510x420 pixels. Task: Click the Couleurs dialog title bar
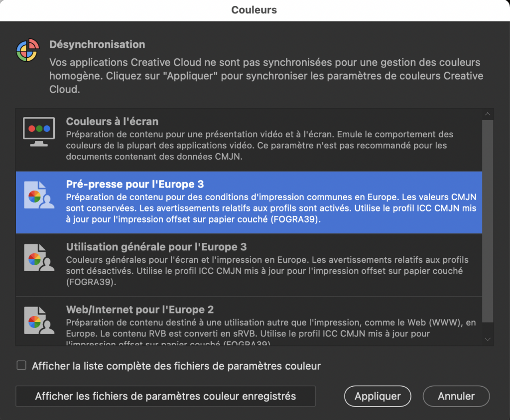click(x=254, y=10)
